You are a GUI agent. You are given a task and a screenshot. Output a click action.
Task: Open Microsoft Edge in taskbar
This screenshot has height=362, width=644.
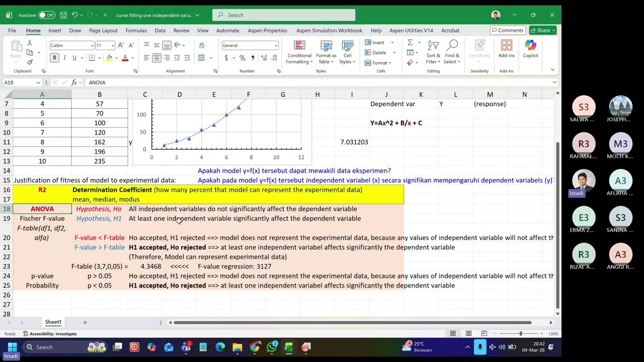(x=220, y=347)
